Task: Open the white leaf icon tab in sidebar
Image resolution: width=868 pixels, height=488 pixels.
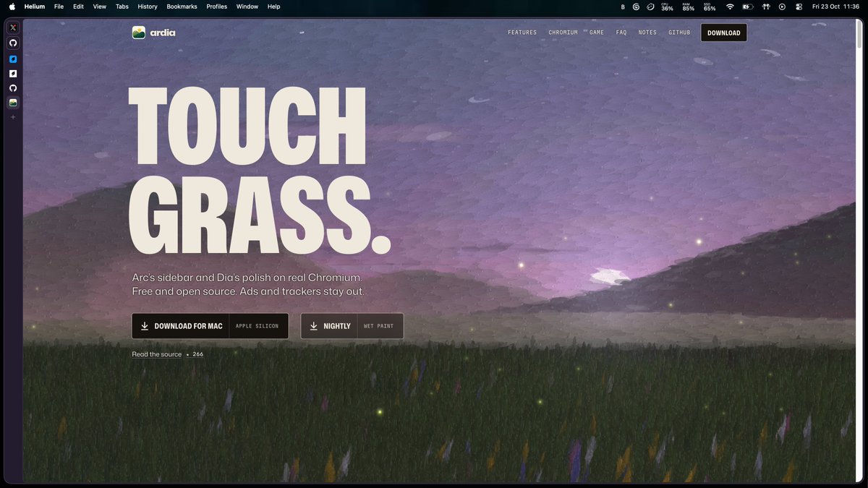Action: 13,73
